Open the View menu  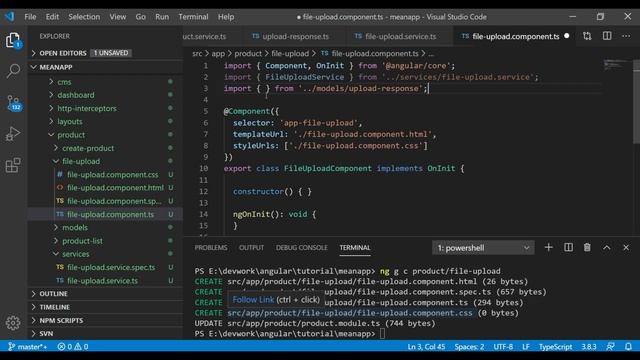[118, 17]
